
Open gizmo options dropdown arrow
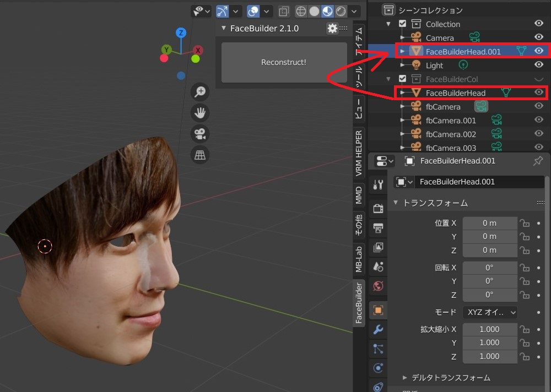click(235, 12)
